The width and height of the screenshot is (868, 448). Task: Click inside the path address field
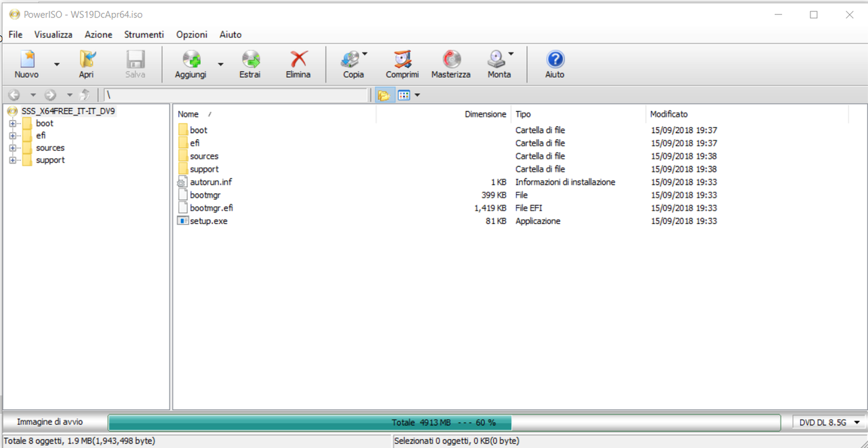236,95
